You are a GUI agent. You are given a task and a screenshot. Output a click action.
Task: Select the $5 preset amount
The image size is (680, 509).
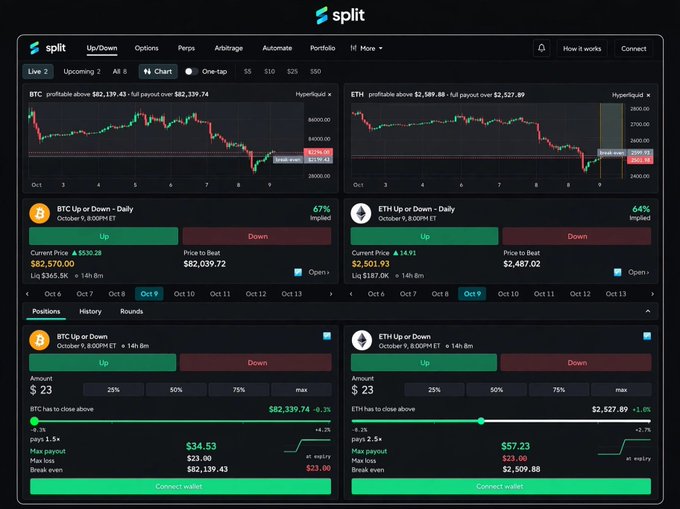pos(247,72)
